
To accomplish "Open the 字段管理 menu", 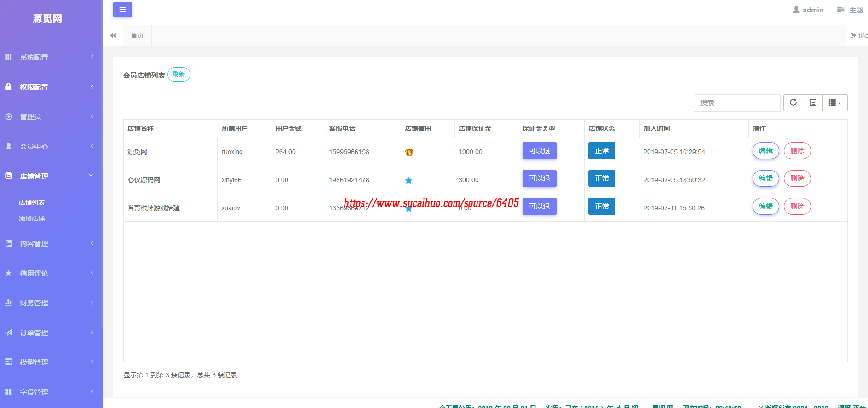I will pos(51,392).
